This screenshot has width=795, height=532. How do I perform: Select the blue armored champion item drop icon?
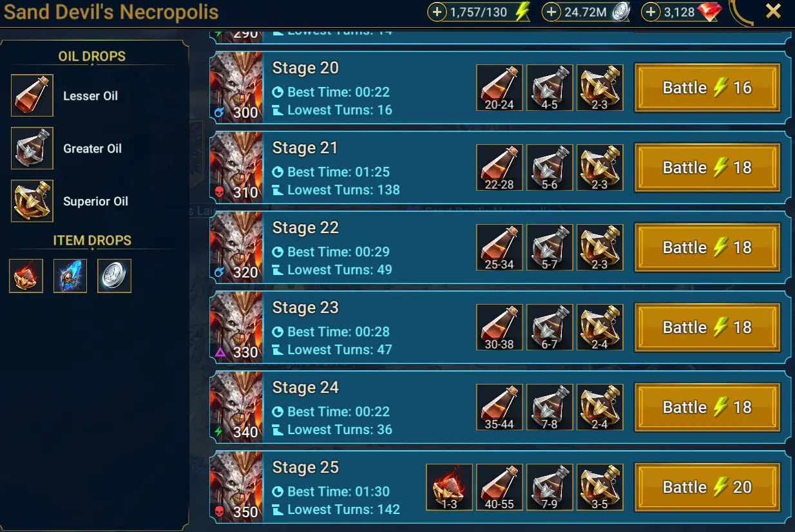[70, 276]
